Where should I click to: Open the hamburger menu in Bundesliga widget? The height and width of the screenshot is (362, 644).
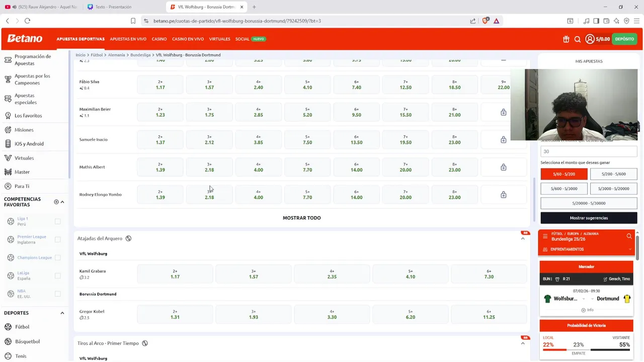(545, 236)
